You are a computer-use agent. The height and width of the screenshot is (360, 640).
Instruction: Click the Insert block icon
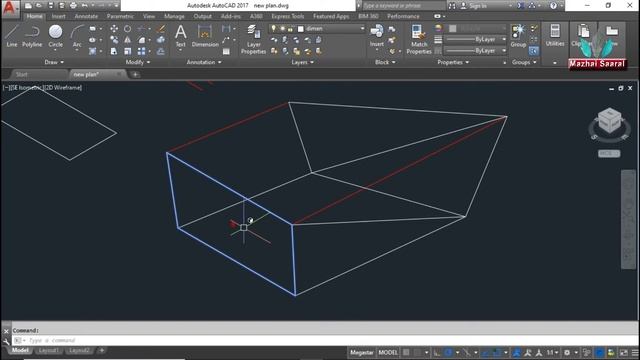click(x=376, y=36)
